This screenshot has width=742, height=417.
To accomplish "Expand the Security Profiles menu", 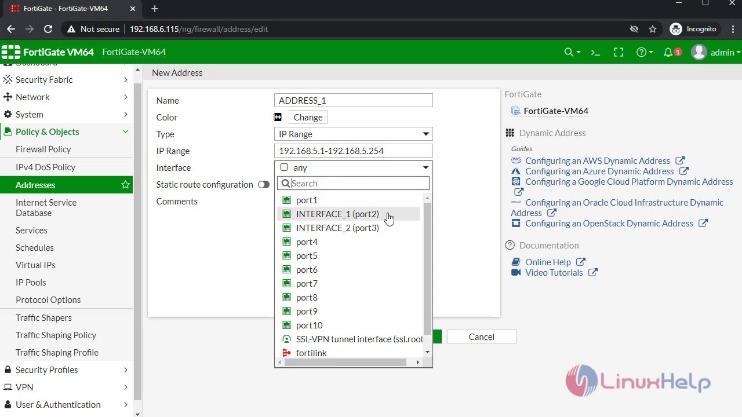I will (66, 370).
